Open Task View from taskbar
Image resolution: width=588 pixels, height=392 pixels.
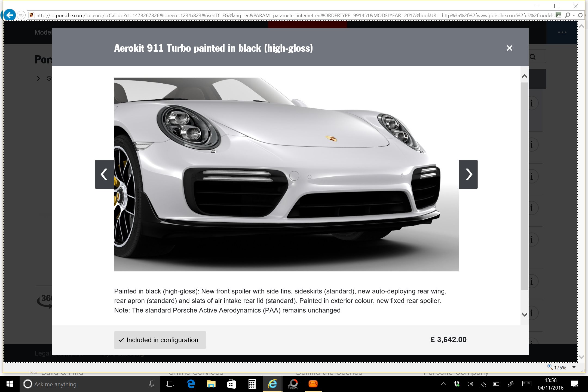170,384
